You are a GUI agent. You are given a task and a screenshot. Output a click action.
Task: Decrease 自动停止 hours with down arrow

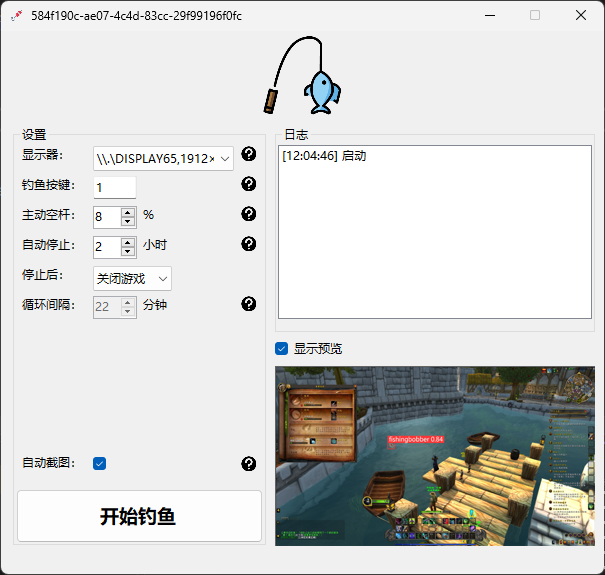click(128, 252)
